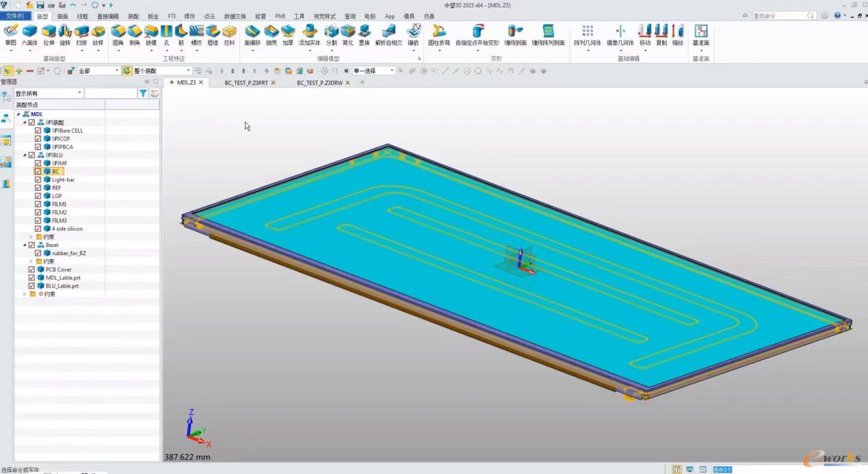Image resolution: width=868 pixels, height=474 pixels.
Task: Select the 分割 split tool
Action: pyautogui.click(x=331, y=35)
